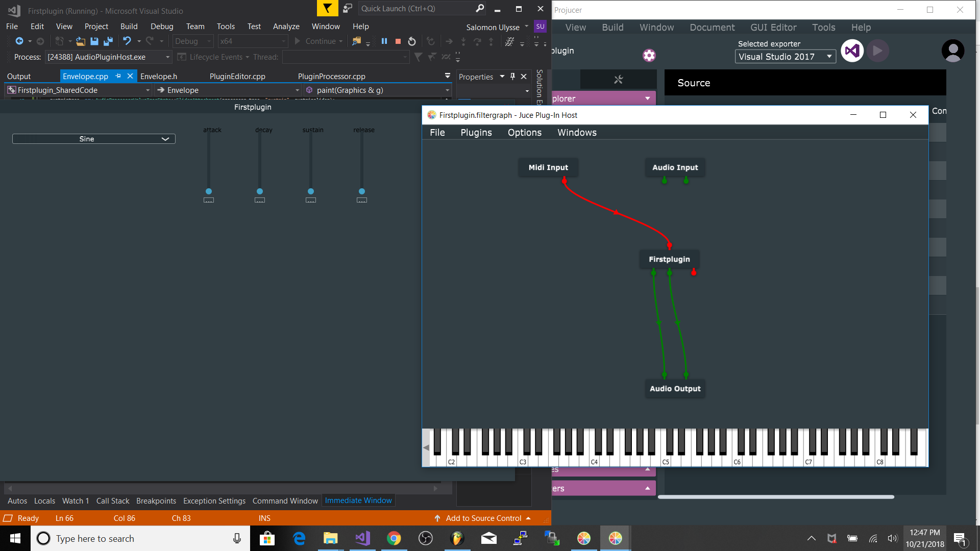Click the Projucer user account avatar icon

click(x=952, y=51)
